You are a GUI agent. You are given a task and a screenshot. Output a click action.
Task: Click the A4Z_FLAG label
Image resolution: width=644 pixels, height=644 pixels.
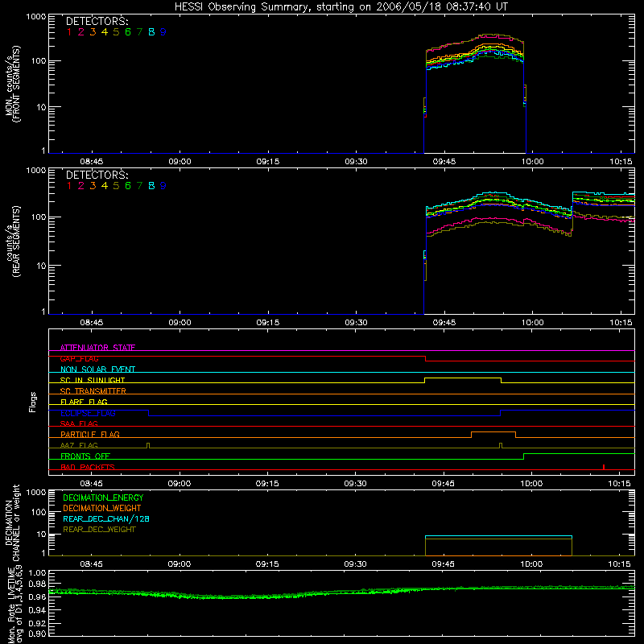(79, 445)
